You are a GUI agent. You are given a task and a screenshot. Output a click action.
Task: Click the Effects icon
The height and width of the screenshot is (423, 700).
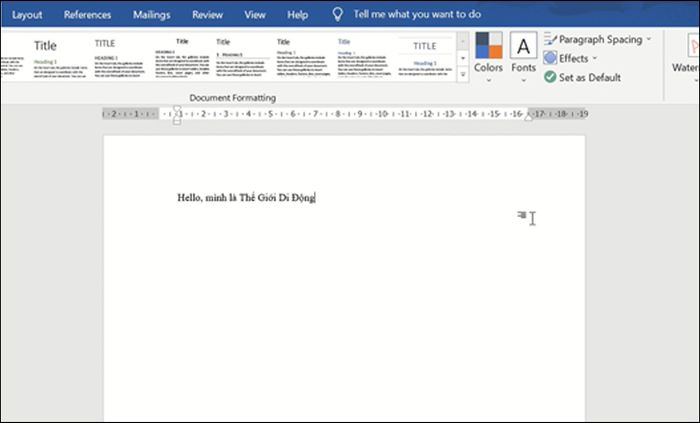click(x=550, y=58)
